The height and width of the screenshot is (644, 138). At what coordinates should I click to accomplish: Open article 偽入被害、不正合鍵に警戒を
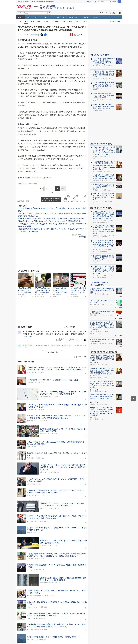point(57,529)
